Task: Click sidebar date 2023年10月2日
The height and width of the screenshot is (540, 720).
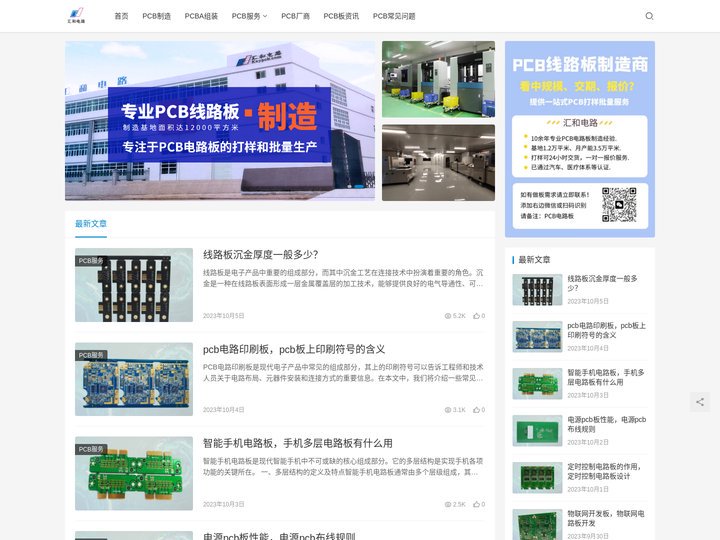Action: coord(588,442)
